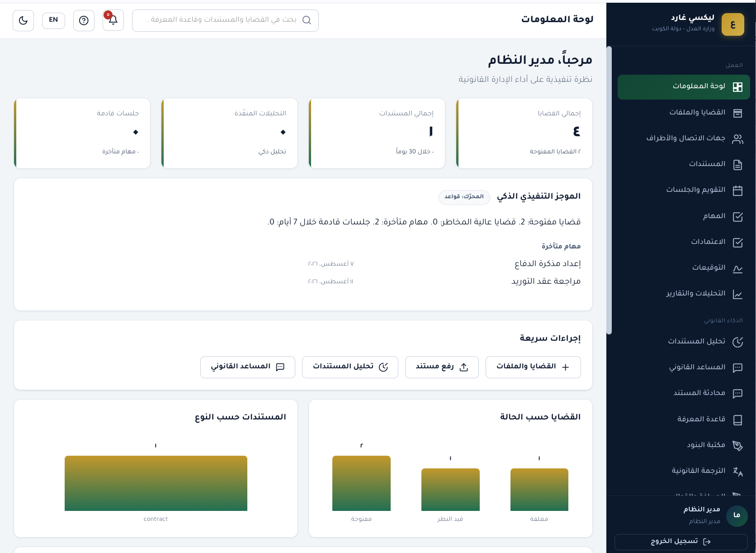Click the المحرّك: قواعد engine badge
The width and height of the screenshot is (756, 553).
click(464, 197)
